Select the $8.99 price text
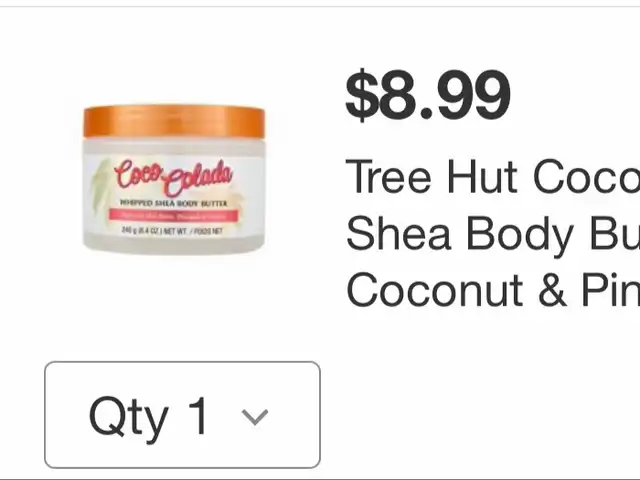The width and height of the screenshot is (640, 480). [428, 96]
